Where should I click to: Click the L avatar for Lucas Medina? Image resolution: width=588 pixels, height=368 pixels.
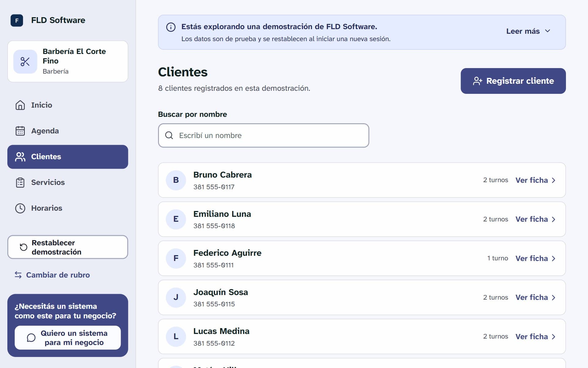[176, 336]
